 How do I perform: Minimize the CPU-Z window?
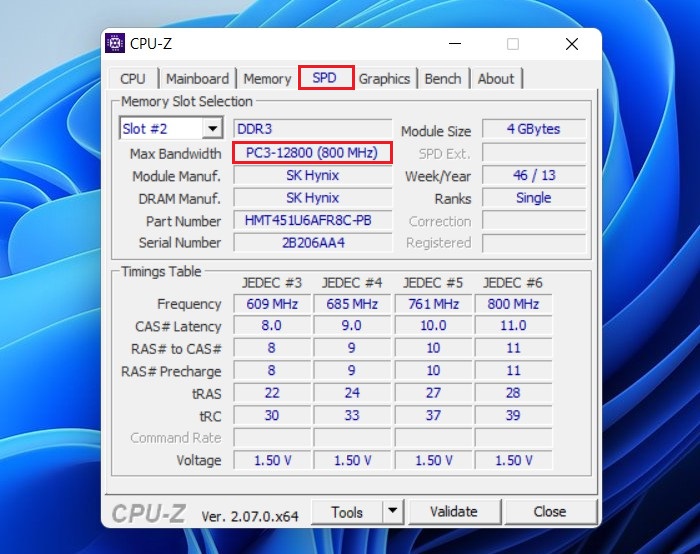tap(455, 44)
